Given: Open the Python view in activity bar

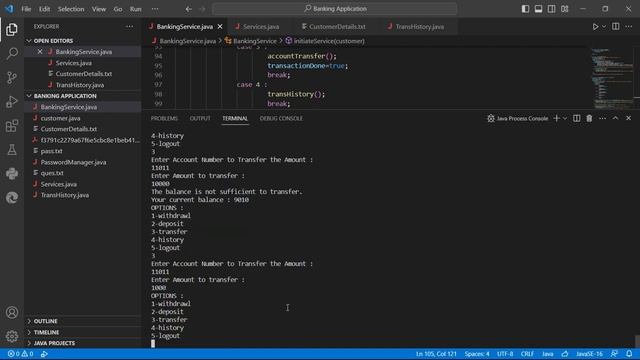Looking at the screenshot, I should [12, 173].
